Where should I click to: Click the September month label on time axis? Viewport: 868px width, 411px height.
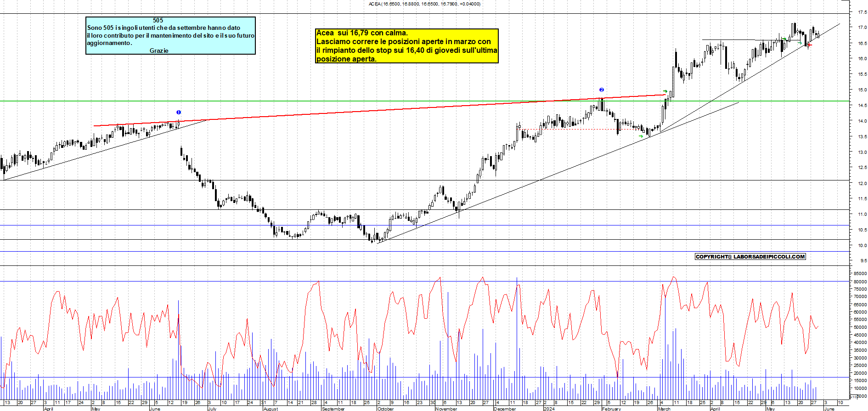(333, 409)
